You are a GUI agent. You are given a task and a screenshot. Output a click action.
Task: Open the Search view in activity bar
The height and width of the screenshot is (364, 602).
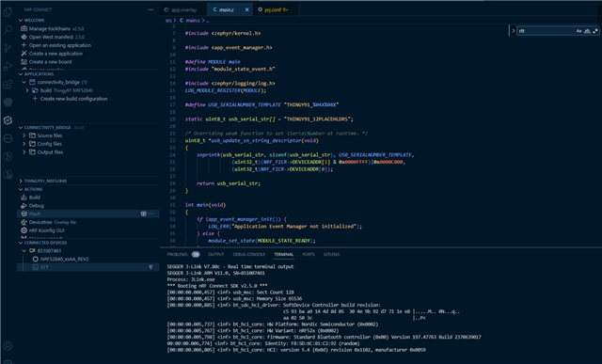click(8, 30)
